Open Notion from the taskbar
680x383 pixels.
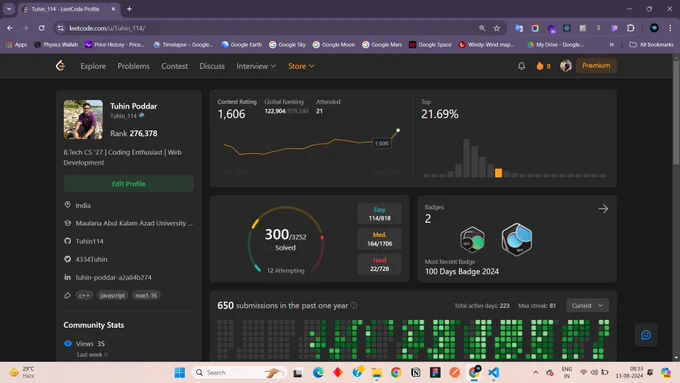[415, 373]
